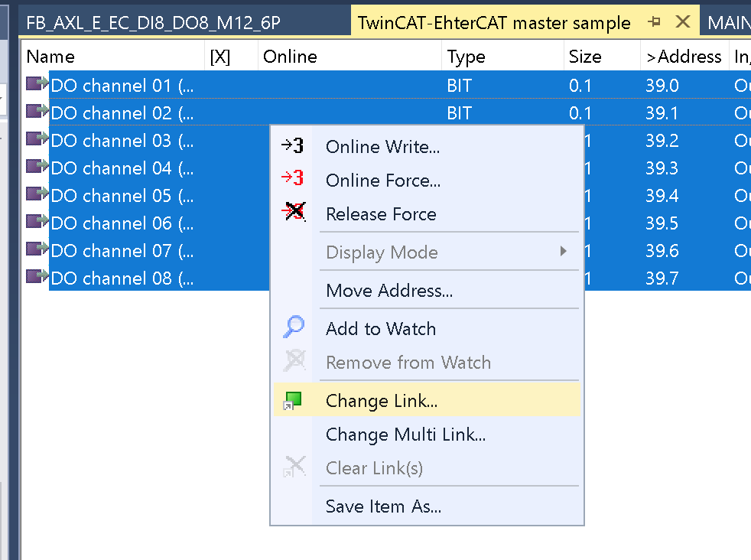Viewport: 751px width, 560px height.
Task: Click the size value 0.1 of DO channel 01
Action: pos(580,86)
